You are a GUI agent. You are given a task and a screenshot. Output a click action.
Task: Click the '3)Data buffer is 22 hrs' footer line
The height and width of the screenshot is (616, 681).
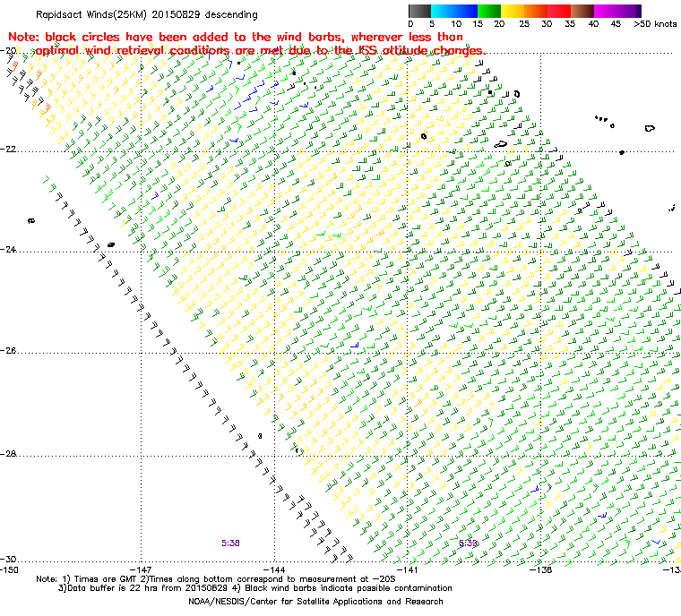tap(255, 588)
